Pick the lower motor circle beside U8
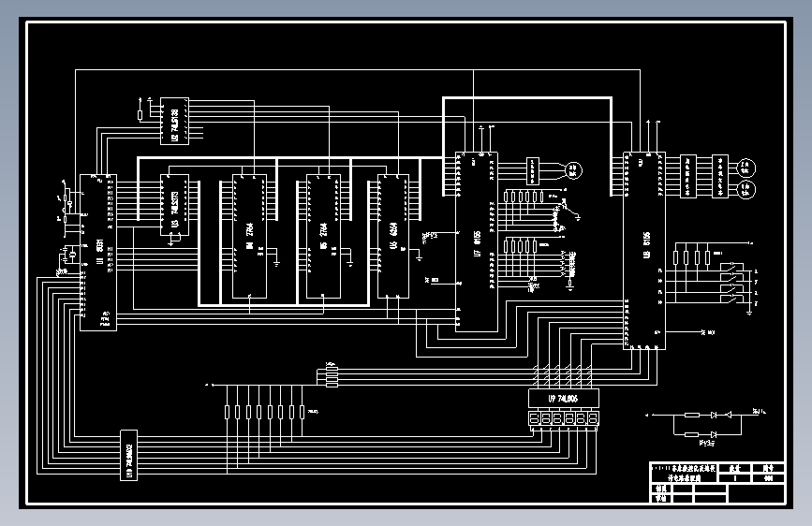 (x=746, y=189)
